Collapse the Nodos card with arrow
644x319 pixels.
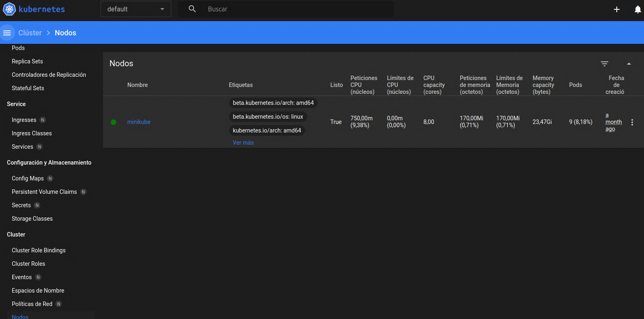(629, 64)
